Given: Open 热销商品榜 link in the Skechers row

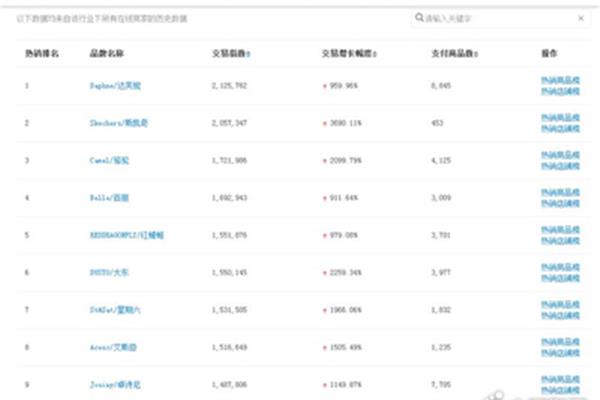Looking at the screenshot, I should (560, 118).
